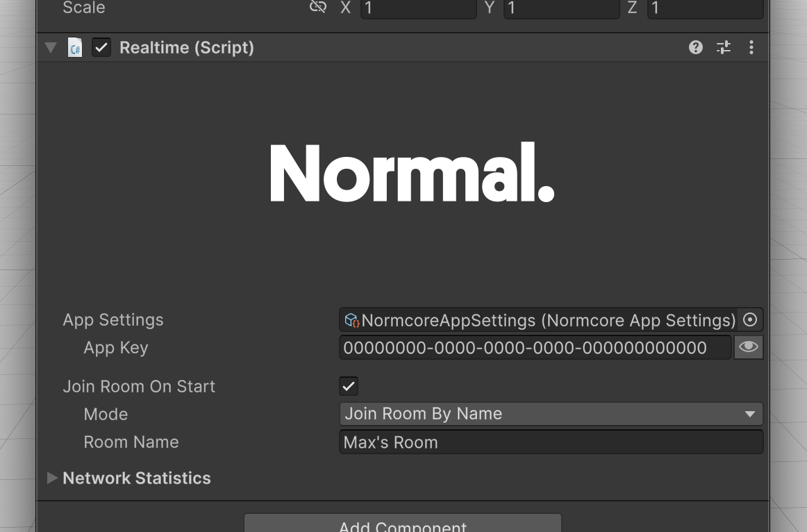
Task: Click the Scale X value field
Action: (x=418, y=8)
